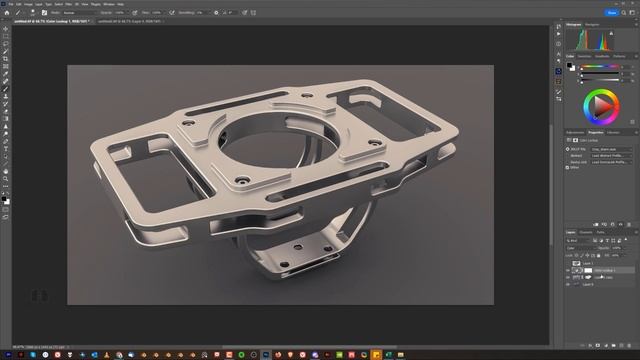Open the 3DLUT File dropdown
640x360 pixels.
611,149
